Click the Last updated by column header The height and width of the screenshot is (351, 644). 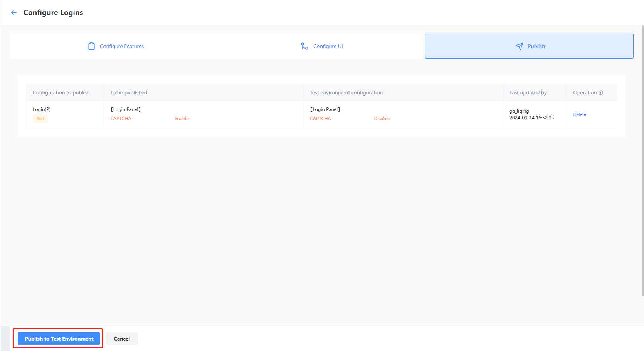click(528, 93)
